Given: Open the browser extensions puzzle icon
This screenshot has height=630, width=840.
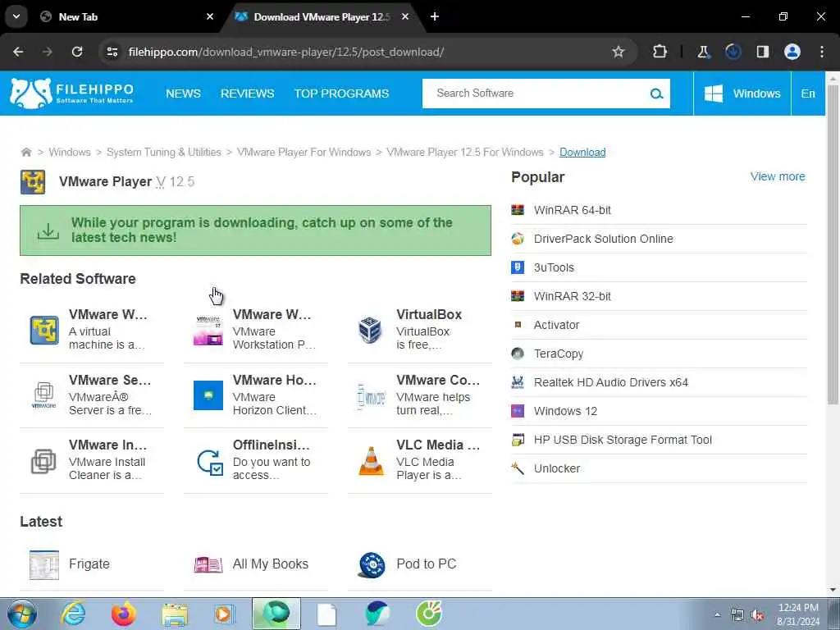Looking at the screenshot, I should 660,52.
